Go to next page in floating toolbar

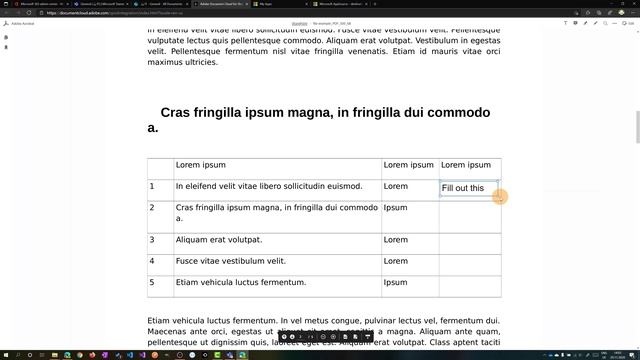[292, 337]
